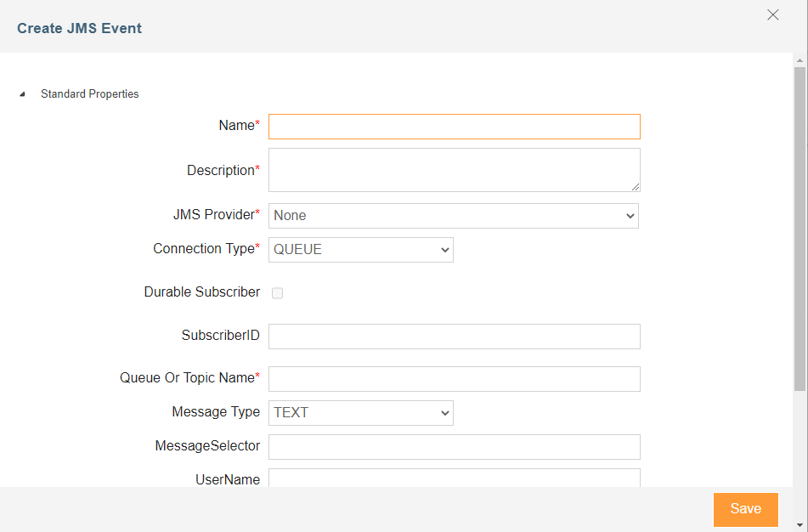Click the scrollbar up arrow

800,60
